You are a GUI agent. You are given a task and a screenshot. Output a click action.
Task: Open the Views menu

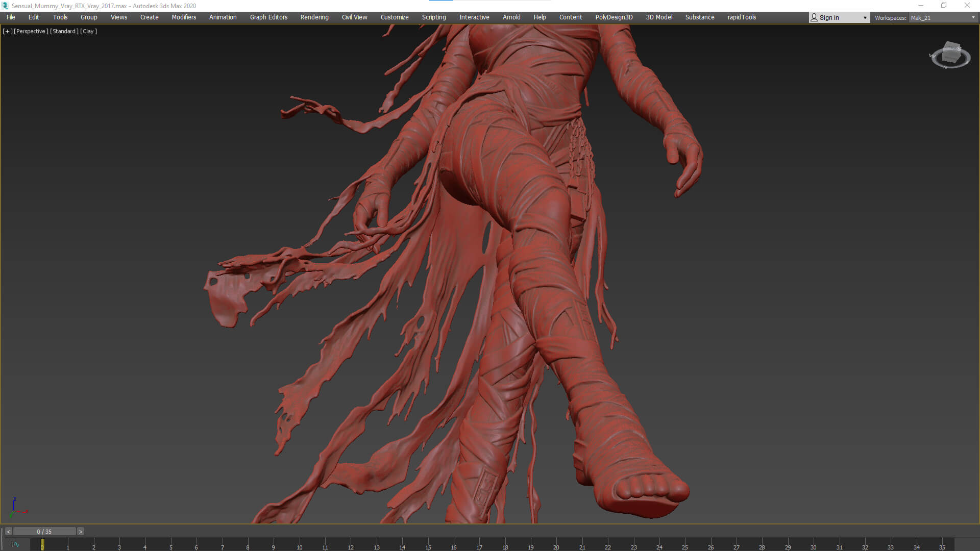tap(119, 17)
